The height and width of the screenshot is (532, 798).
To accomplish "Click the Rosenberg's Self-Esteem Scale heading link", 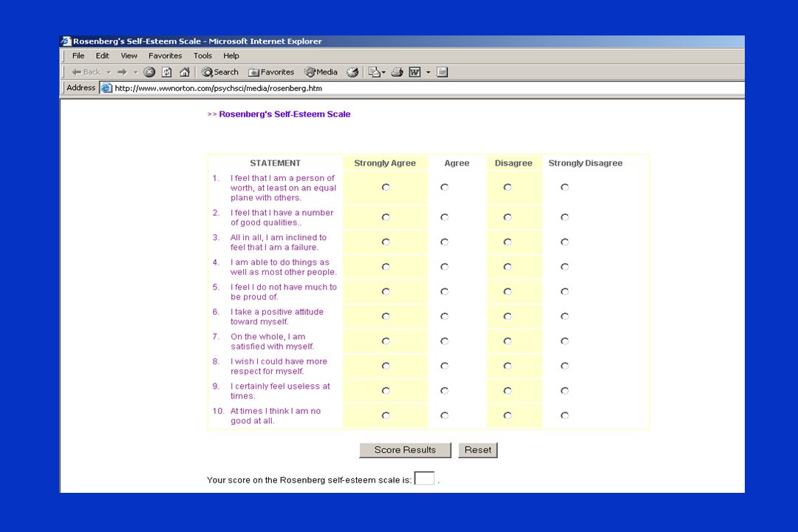I will (284, 114).
